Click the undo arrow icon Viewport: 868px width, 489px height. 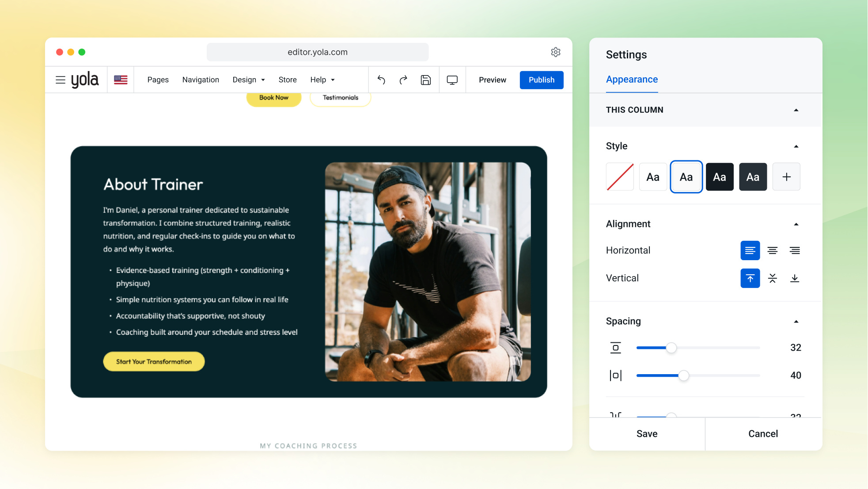tap(381, 80)
